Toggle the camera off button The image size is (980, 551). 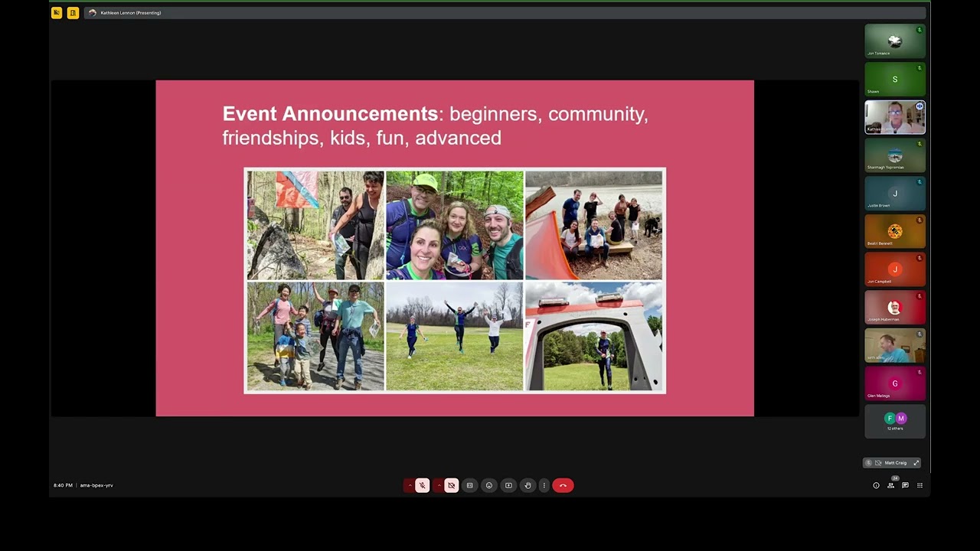pyautogui.click(x=452, y=485)
